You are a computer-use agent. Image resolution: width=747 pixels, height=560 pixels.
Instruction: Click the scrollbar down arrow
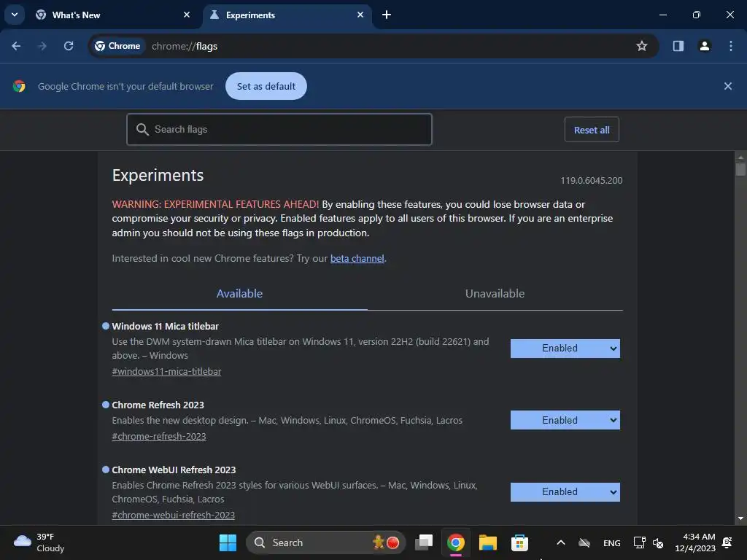click(740, 518)
